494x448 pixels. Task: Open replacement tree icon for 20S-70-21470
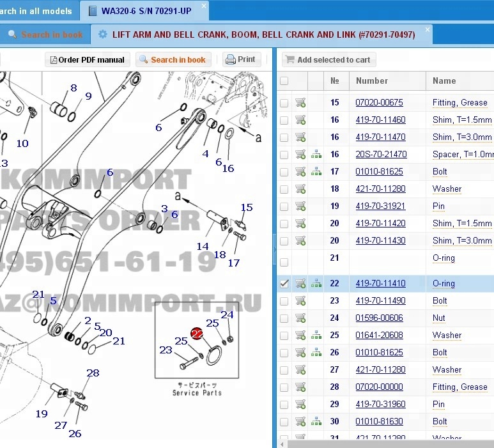coord(316,155)
